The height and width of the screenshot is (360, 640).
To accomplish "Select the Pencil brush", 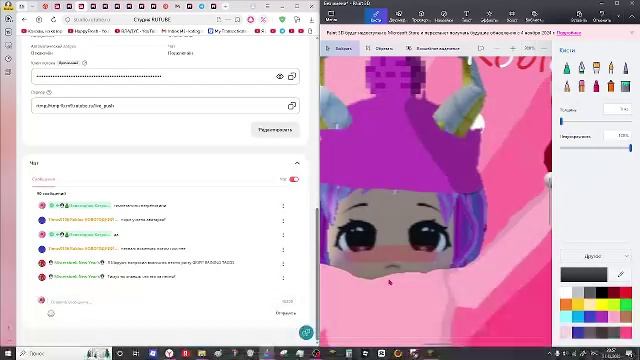I will tap(567, 86).
